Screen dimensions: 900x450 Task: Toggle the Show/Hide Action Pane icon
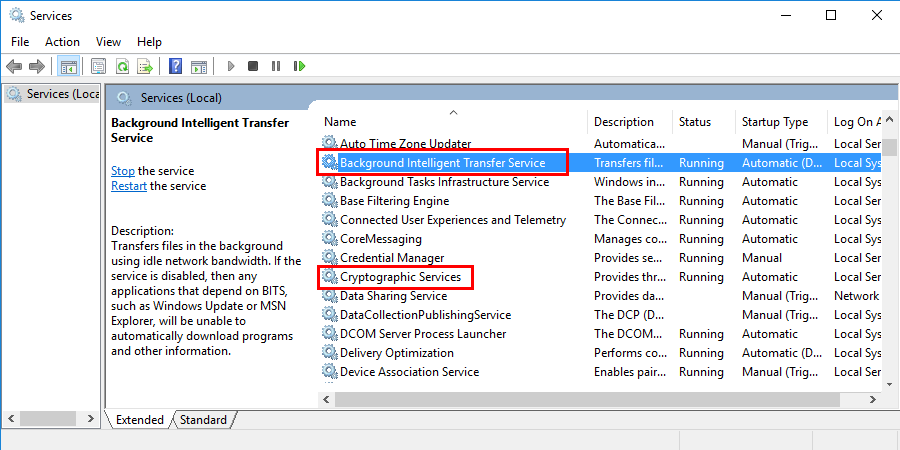pyautogui.click(x=199, y=67)
